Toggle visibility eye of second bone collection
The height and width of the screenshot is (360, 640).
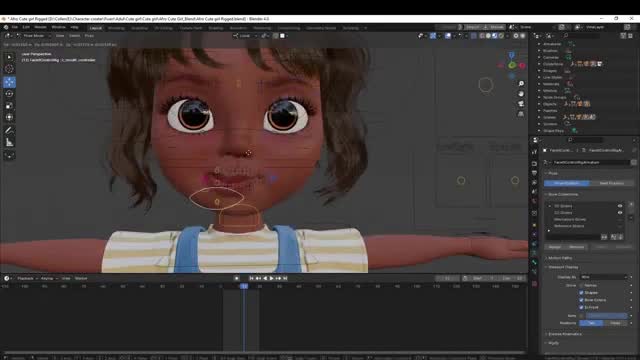pos(620,213)
